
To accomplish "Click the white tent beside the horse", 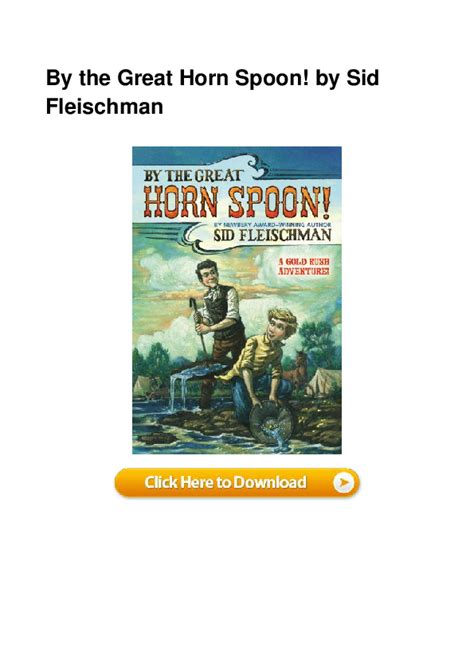I will tap(324, 383).
